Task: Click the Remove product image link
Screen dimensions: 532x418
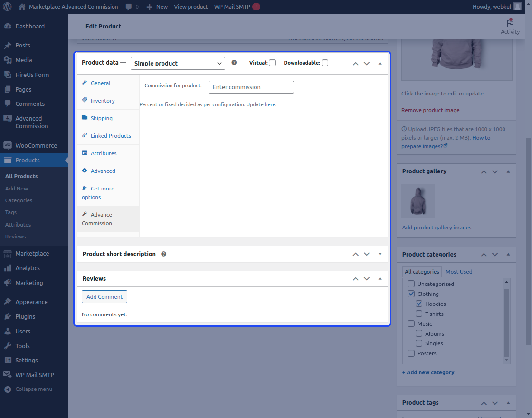Action: (x=430, y=110)
